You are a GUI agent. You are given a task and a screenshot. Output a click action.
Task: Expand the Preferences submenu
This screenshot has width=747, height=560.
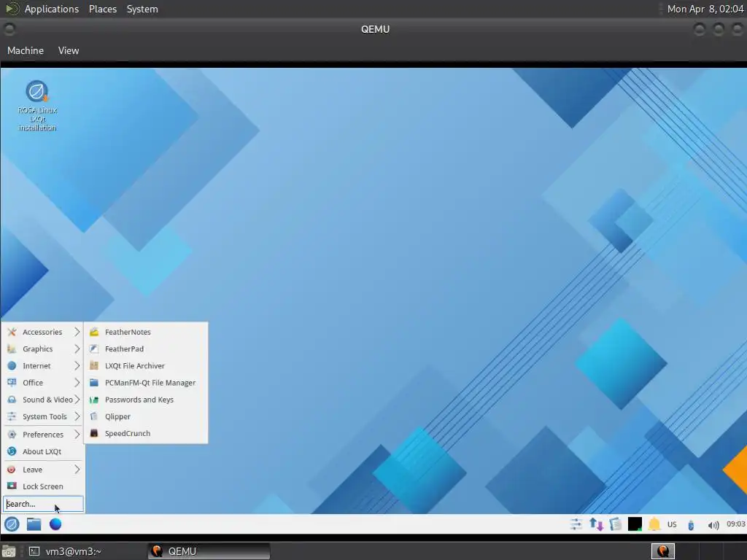click(43, 435)
